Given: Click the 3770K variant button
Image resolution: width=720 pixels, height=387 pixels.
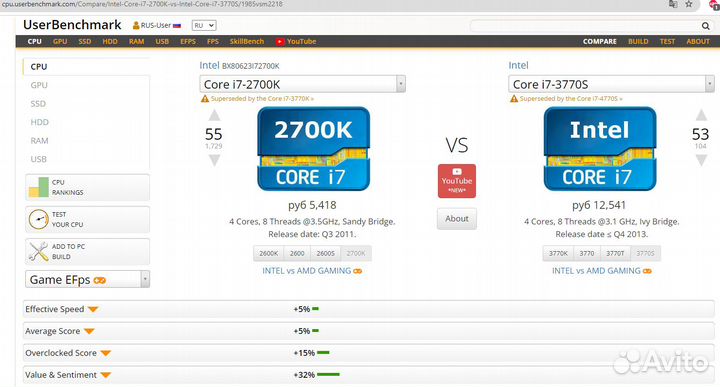Looking at the screenshot, I should coord(558,253).
